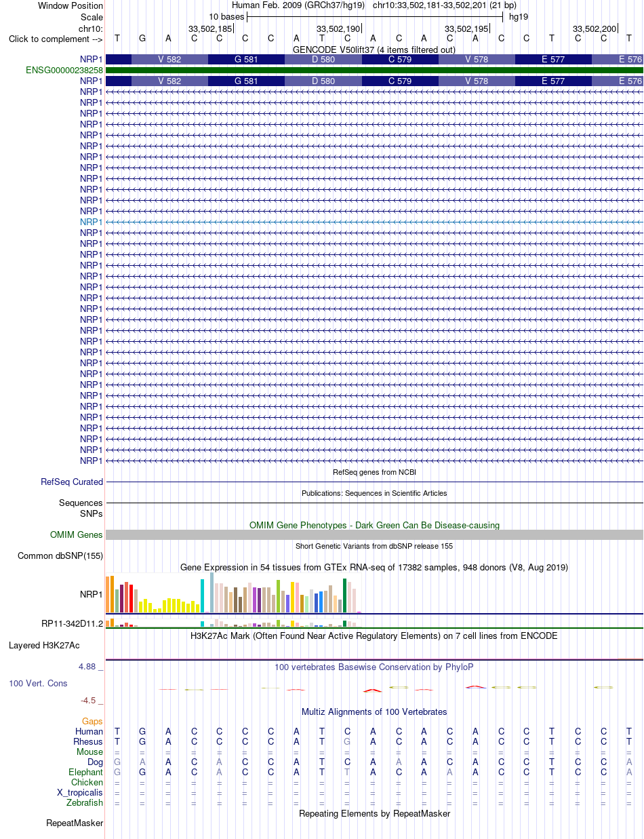This screenshot has height=839, width=644.
Task: Open the OMIM Gene Phenotypes track title
Action: [374, 525]
